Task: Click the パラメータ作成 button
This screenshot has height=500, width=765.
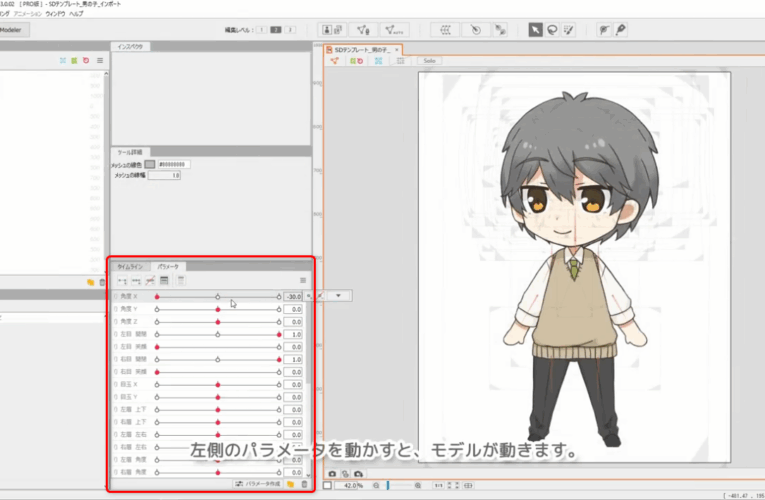Action: 258,483
